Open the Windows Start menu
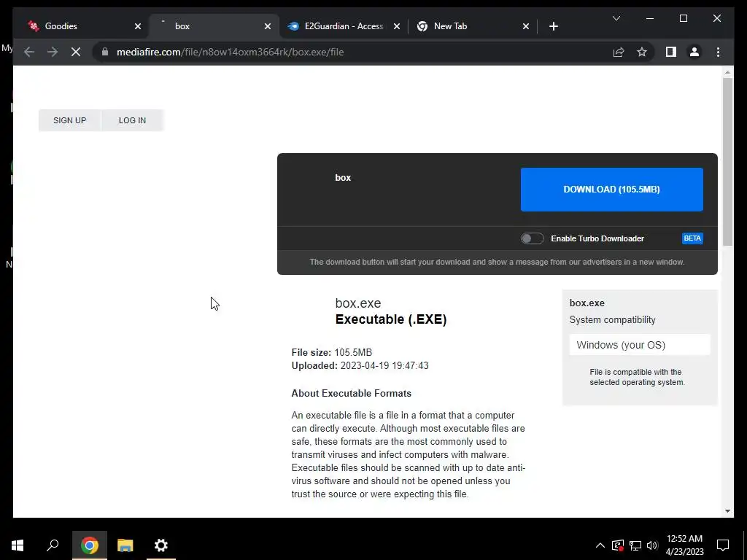The height and width of the screenshot is (560, 747). (x=18, y=545)
